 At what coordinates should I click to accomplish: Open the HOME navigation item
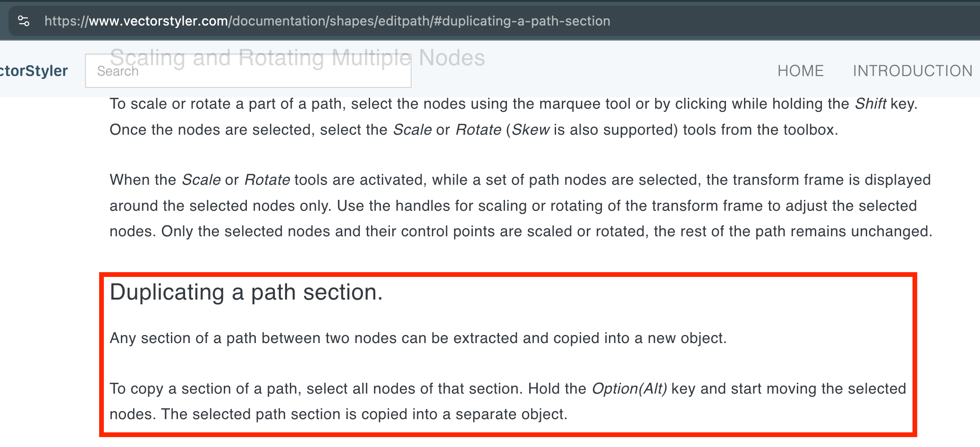click(x=800, y=71)
